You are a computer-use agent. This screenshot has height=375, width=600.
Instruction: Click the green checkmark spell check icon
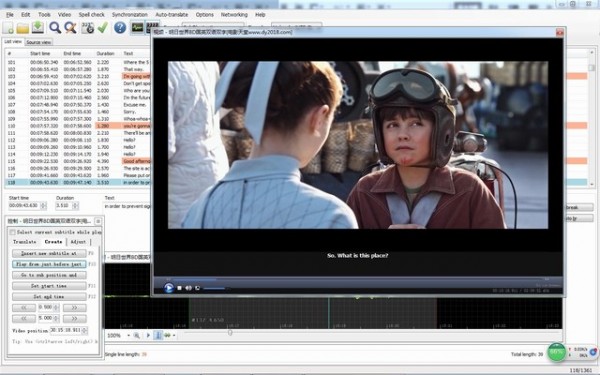click(x=102, y=28)
